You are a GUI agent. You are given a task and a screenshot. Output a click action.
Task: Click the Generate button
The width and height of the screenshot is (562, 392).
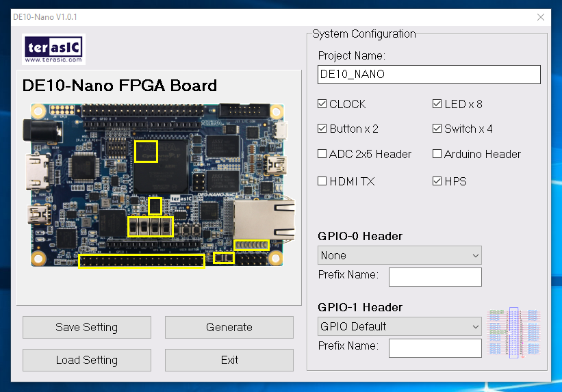229,327
